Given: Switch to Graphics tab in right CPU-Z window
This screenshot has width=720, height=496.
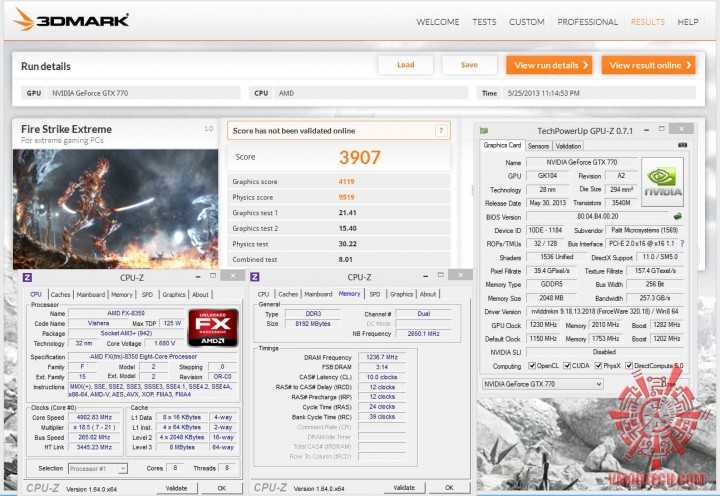Looking at the screenshot, I should tap(401, 294).
